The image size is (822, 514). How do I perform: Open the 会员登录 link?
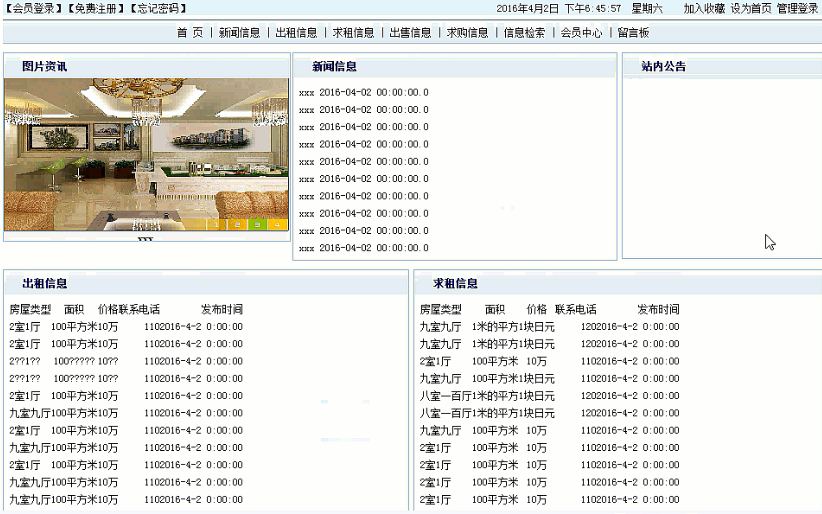(x=34, y=8)
